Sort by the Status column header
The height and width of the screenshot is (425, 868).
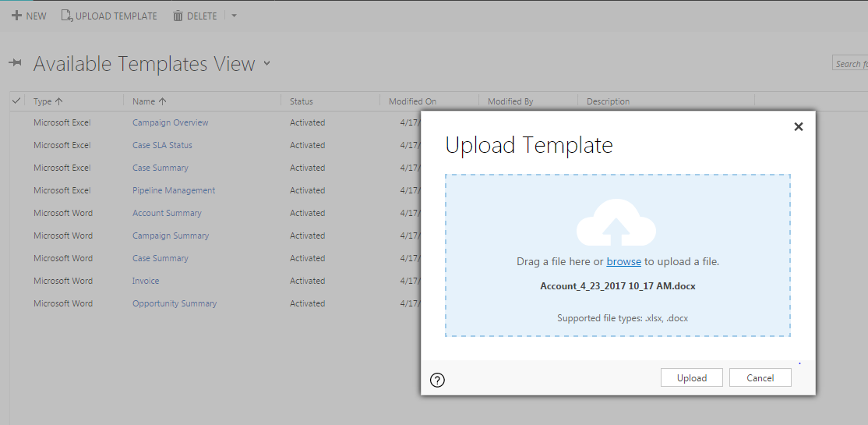tap(301, 101)
